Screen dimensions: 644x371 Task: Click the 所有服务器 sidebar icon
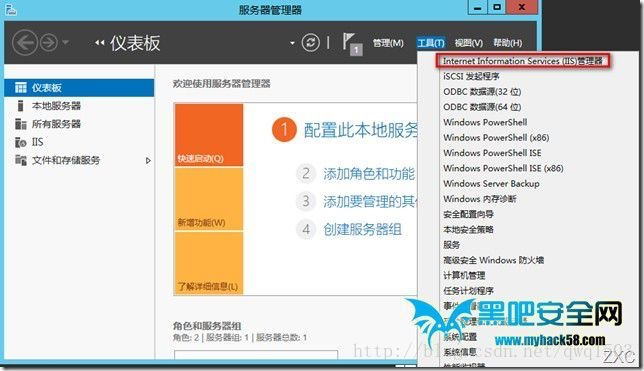coord(21,124)
